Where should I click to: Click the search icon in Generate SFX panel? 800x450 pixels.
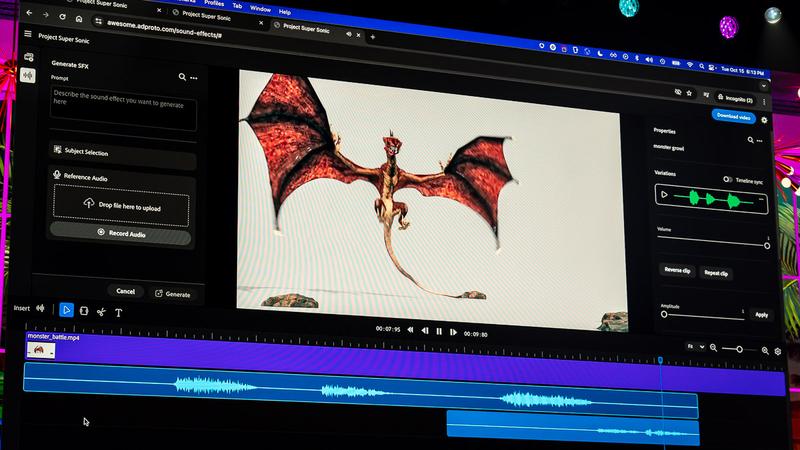[x=182, y=76]
